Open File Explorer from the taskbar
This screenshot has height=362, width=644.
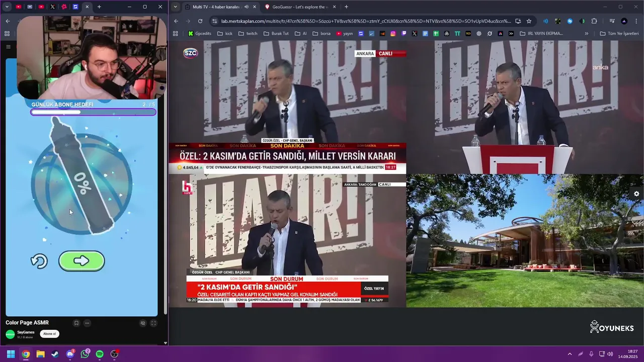(40, 354)
